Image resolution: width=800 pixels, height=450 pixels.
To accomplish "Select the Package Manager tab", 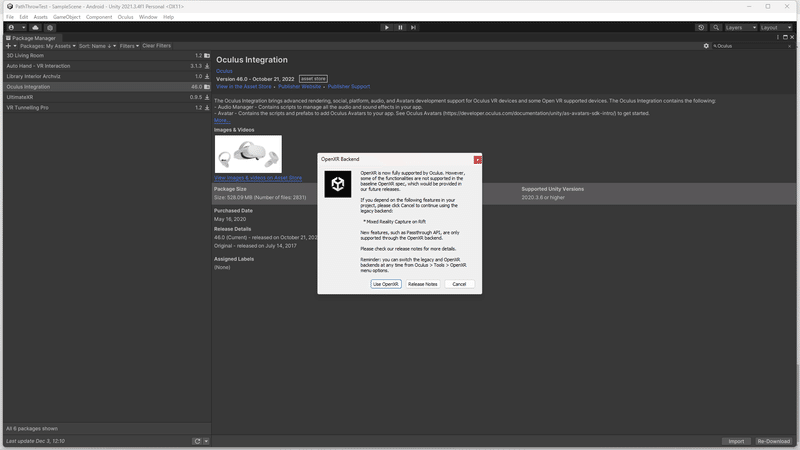I will pyautogui.click(x=31, y=38).
